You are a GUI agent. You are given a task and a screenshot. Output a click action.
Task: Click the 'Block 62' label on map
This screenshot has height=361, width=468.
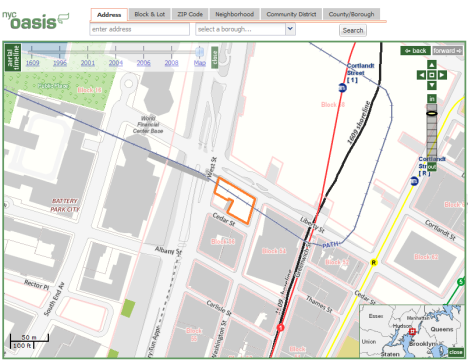tap(426, 257)
